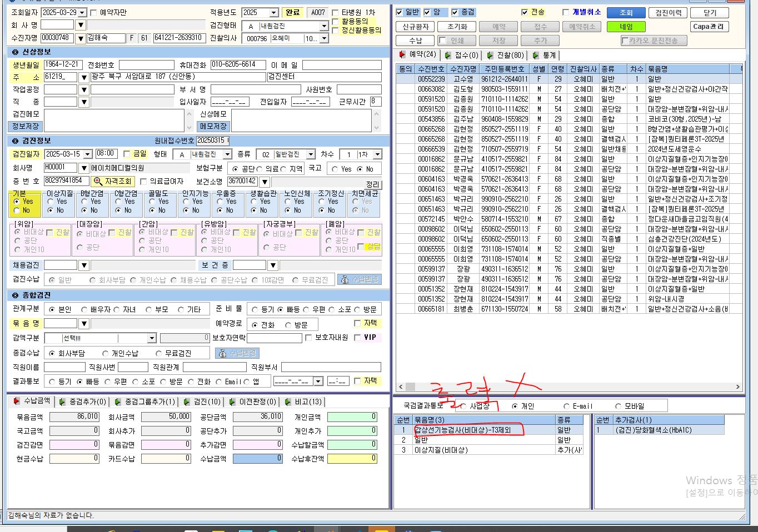This screenshot has height=532, width=758.
Task: Uncheck the 암 checkbox
Action: [427, 12]
